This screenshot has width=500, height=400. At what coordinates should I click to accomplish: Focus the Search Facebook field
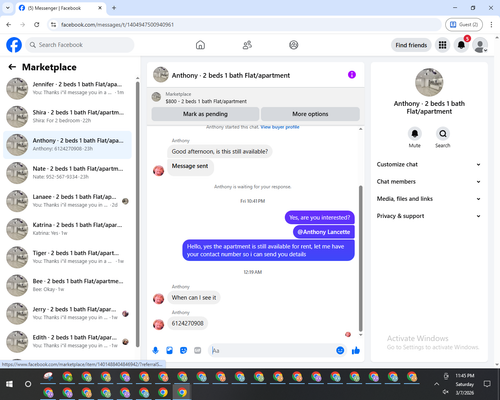(x=80, y=45)
